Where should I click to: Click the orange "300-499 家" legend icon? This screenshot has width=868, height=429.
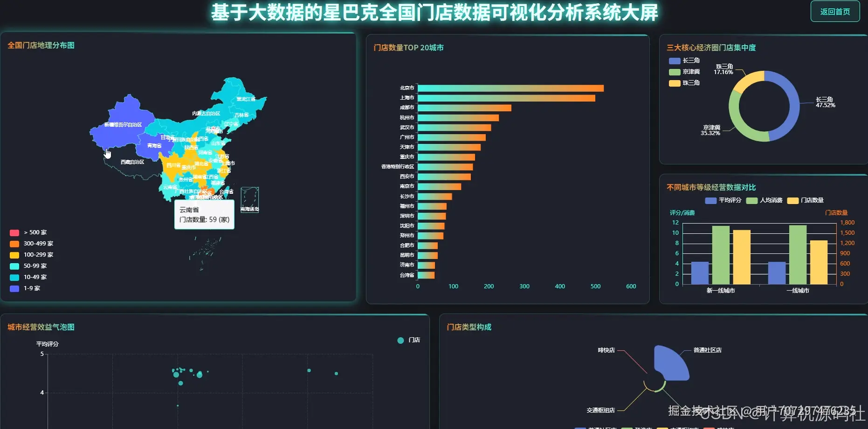coord(14,243)
